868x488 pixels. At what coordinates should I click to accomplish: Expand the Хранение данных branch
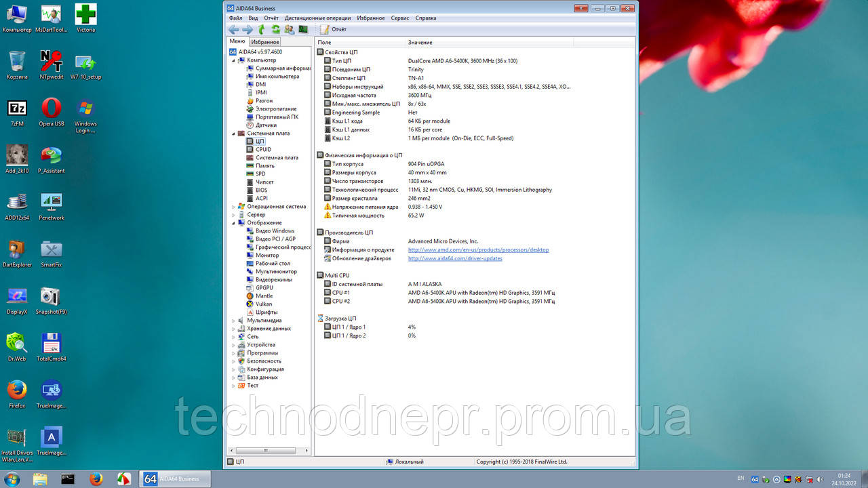coord(233,329)
